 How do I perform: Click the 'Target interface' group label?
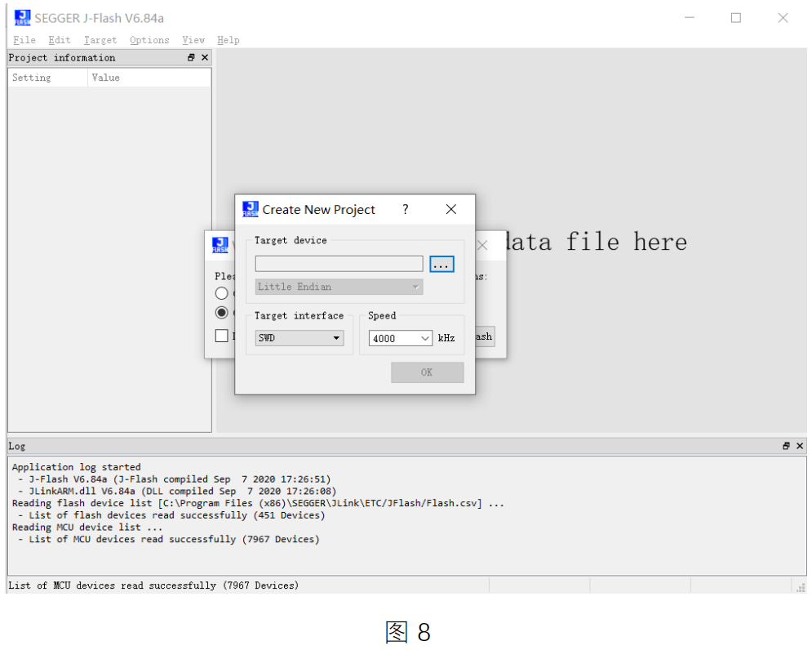coord(299,316)
